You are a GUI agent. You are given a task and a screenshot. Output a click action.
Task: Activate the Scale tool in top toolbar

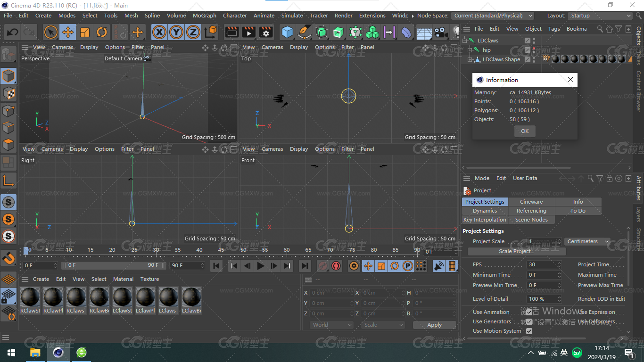click(x=85, y=32)
